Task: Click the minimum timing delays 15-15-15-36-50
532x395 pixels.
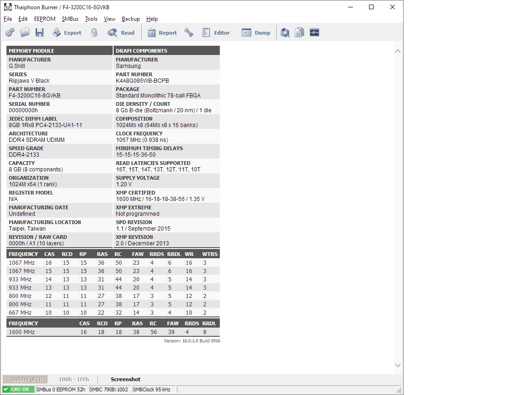Action: [x=136, y=154]
